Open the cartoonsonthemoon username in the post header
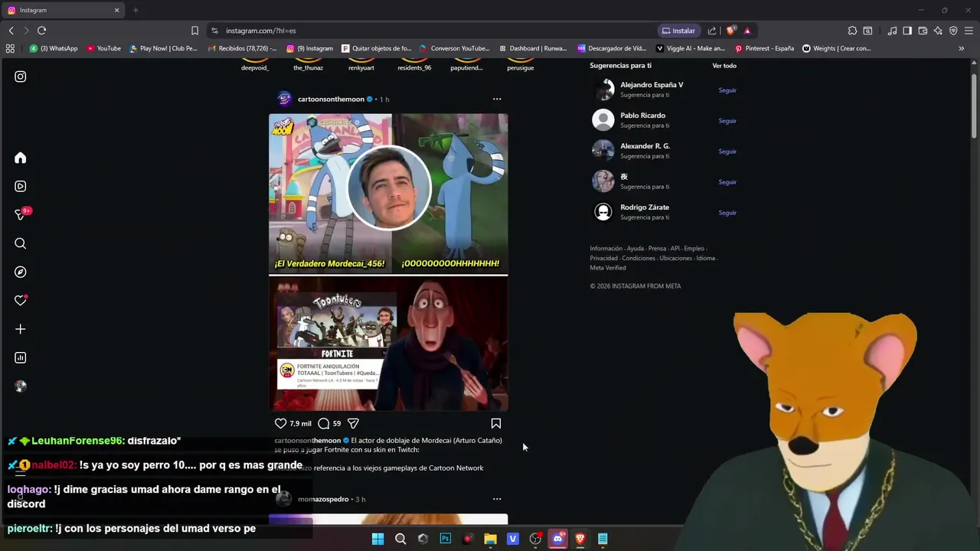 (x=331, y=99)
